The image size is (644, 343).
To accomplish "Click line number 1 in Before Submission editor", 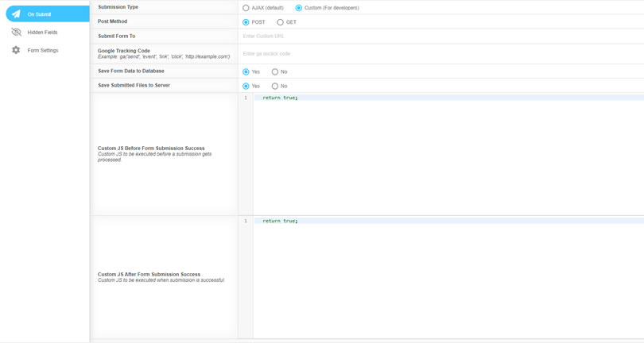I will click(246, 98).
